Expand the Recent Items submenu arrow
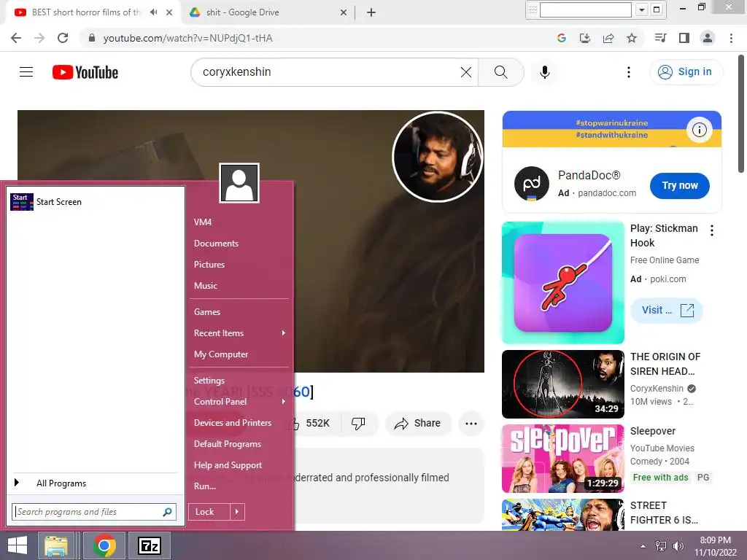 tap(284, 332)
